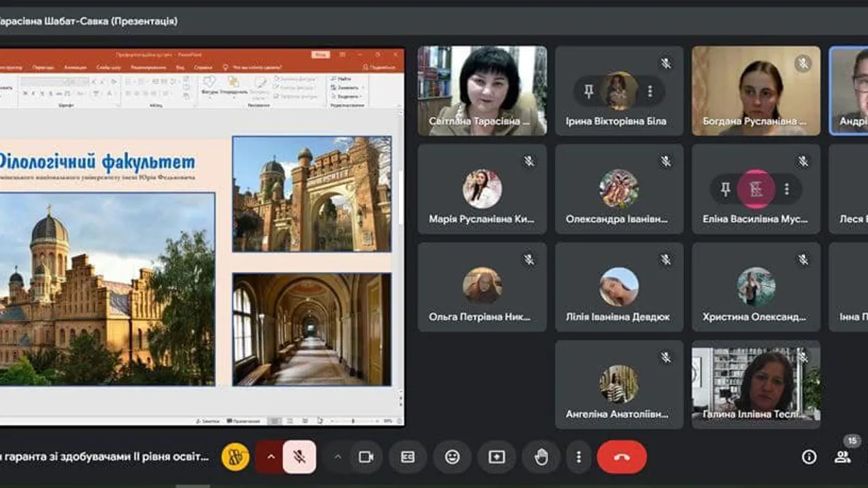
Task: Select the arched gate photo on slide
Action: (312, 194)
